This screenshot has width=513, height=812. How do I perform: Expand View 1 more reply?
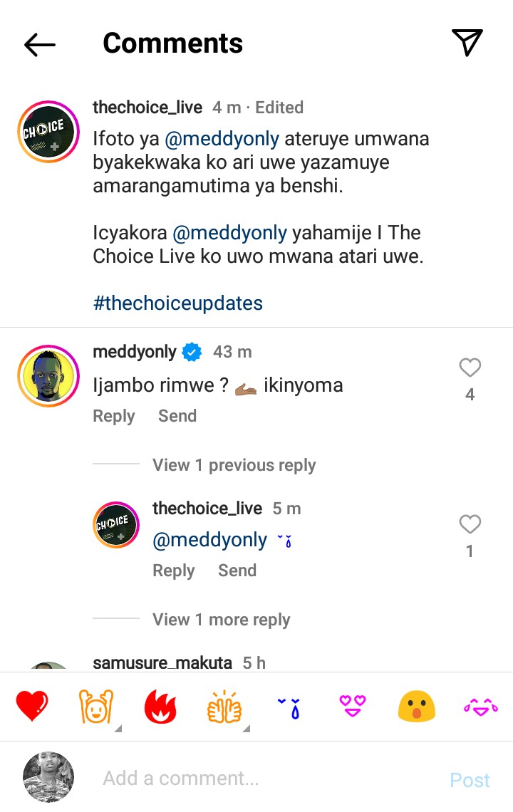pyautogui.click(x=221, y=620)
